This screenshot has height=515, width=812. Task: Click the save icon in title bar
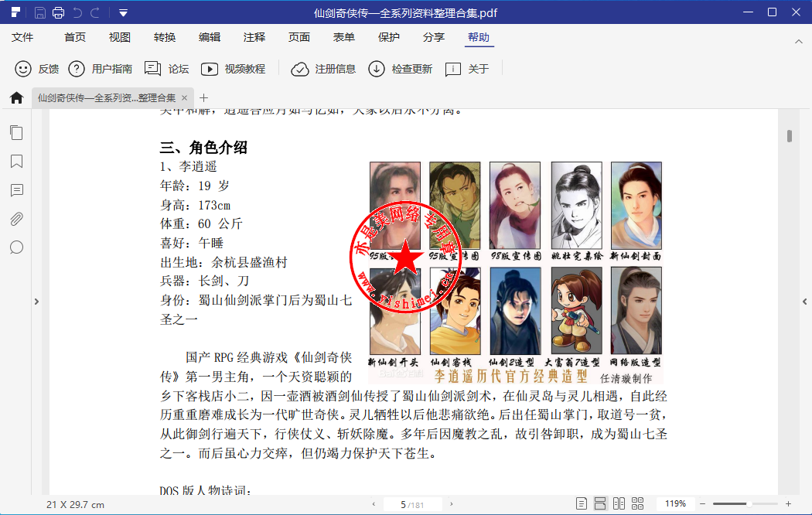pyautogui.click(x=40, y=12)
